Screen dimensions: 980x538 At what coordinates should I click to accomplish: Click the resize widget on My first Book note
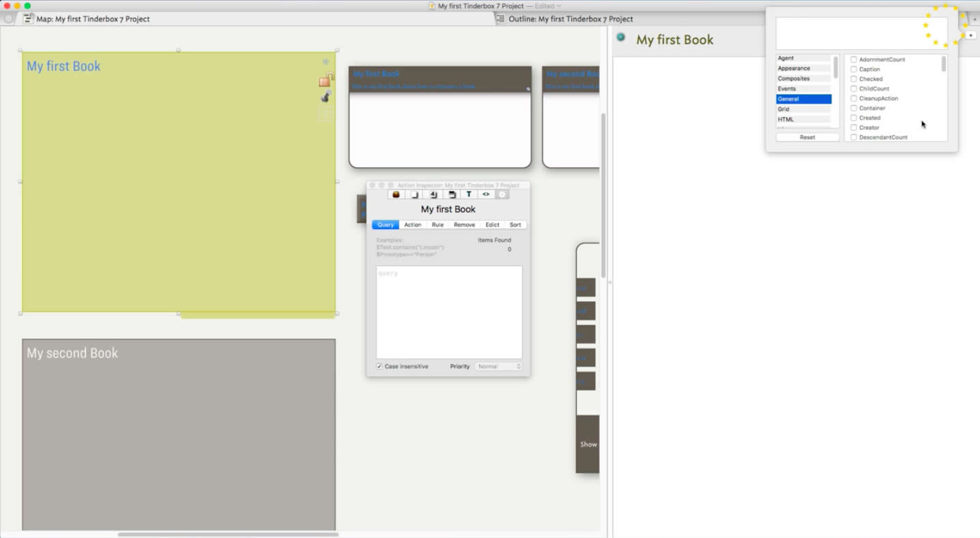528,89
